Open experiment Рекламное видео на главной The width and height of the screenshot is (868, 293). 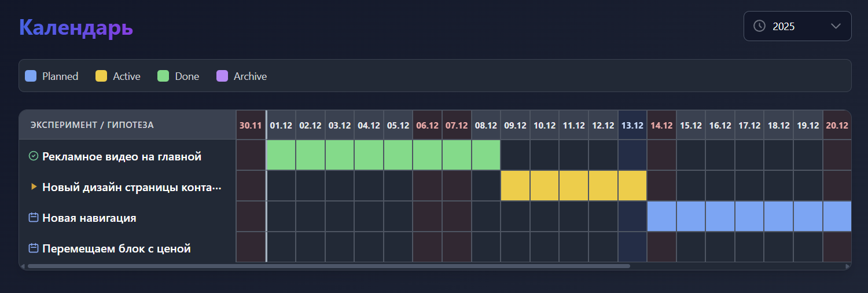coord(122,156)
